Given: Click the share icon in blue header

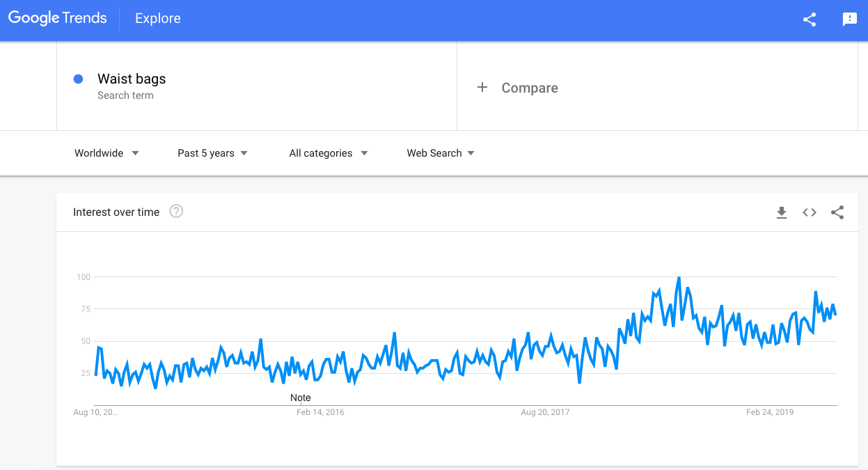Looking at the screenshot, I should [810, 19].
